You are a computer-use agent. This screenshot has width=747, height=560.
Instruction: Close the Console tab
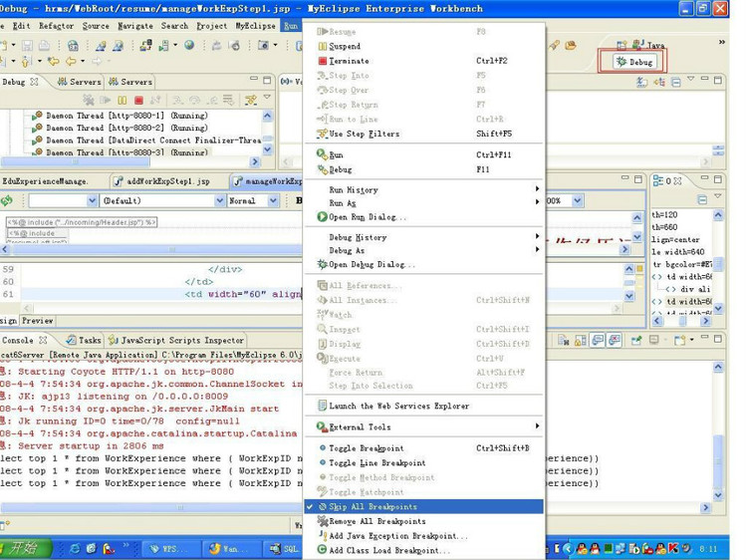(x=43, y=341)
